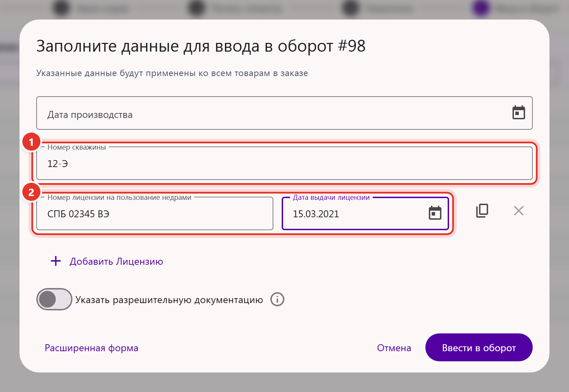Click 'Отмена' button
The image size is (569, 392).
point(394,348)
